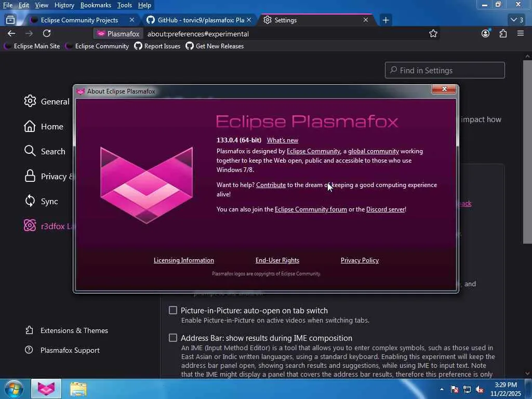Viewport: 532px width, 399px height.
Task: Click Plasmafox icon in the taskbar
Action: [x=46, y=389]
